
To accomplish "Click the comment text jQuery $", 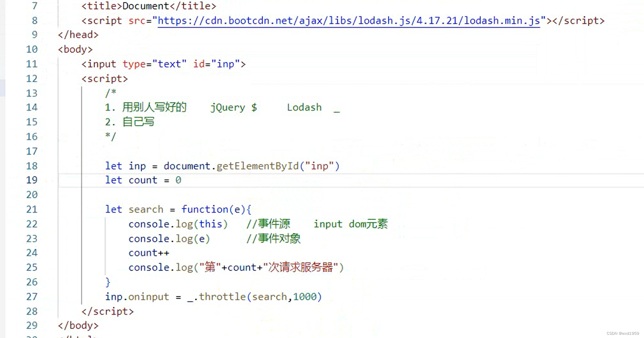I will tap(234, 107).
